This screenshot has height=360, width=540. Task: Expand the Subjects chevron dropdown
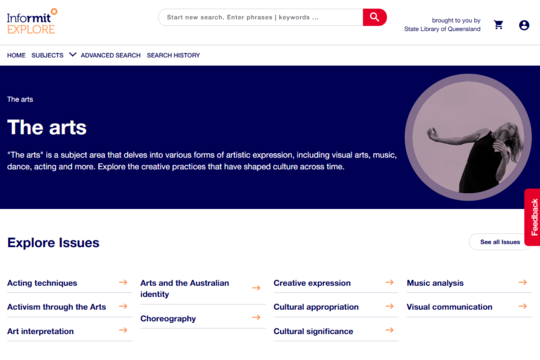click(x=72, y=54)
